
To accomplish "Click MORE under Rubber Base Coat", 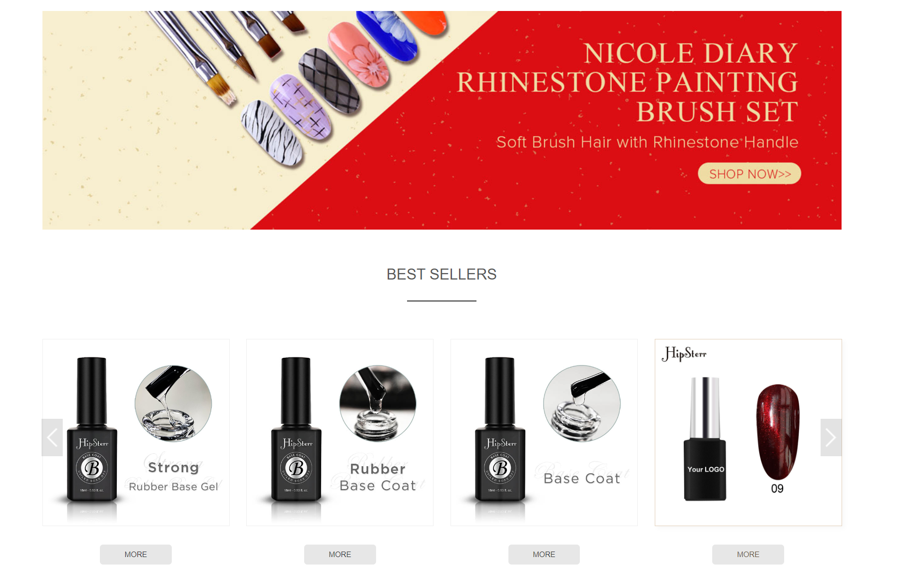I will [340, 555].
